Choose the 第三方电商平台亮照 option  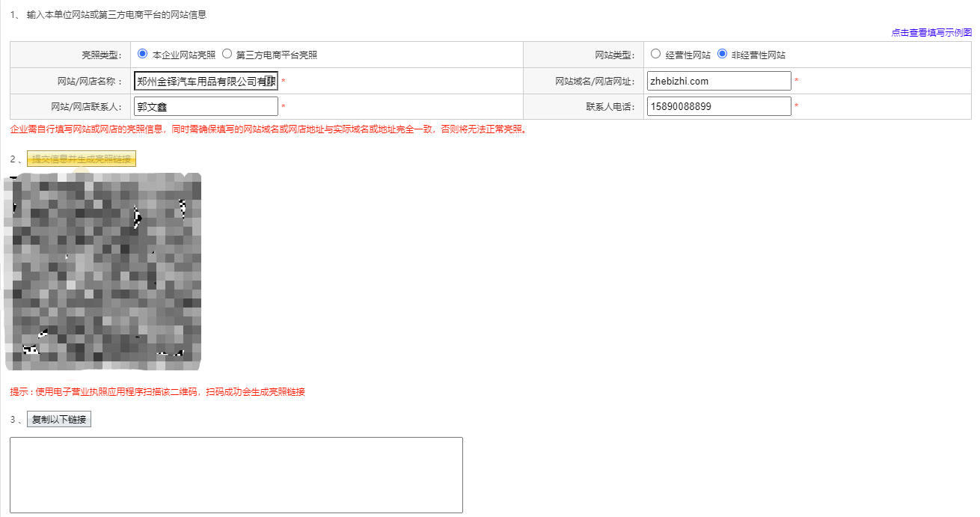[227, 54]
